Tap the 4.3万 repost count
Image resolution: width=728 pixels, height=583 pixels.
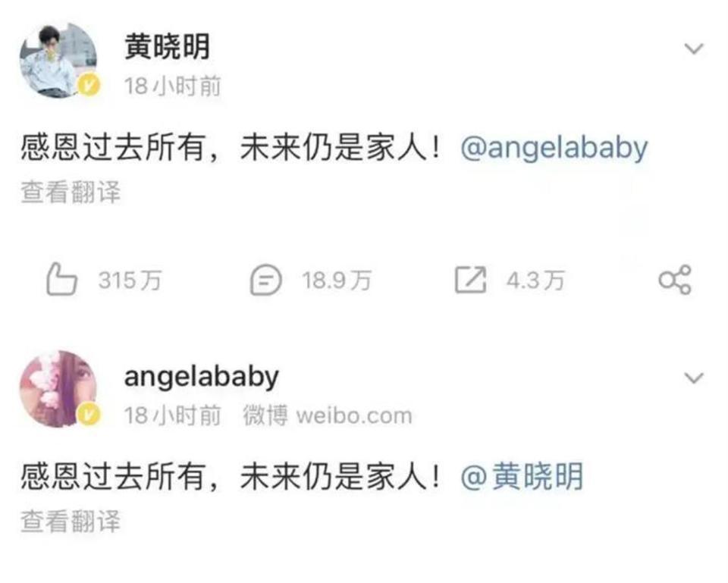(x=536, y=281)
